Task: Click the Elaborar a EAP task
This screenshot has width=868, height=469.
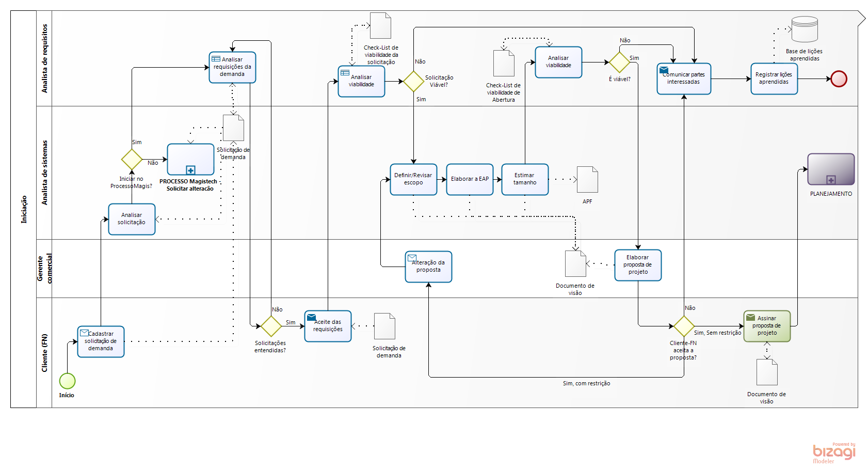Action: coord(470,179)
